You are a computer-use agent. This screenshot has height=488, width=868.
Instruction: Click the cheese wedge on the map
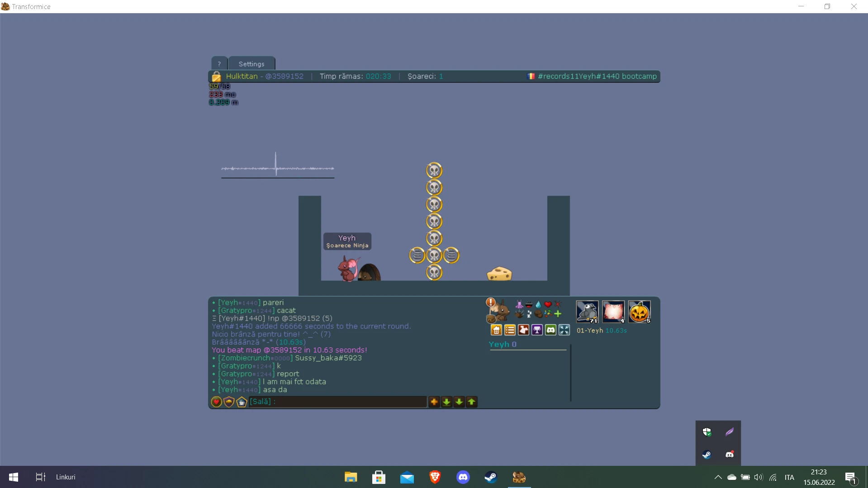pyautogui.click(x=499, y=274)
